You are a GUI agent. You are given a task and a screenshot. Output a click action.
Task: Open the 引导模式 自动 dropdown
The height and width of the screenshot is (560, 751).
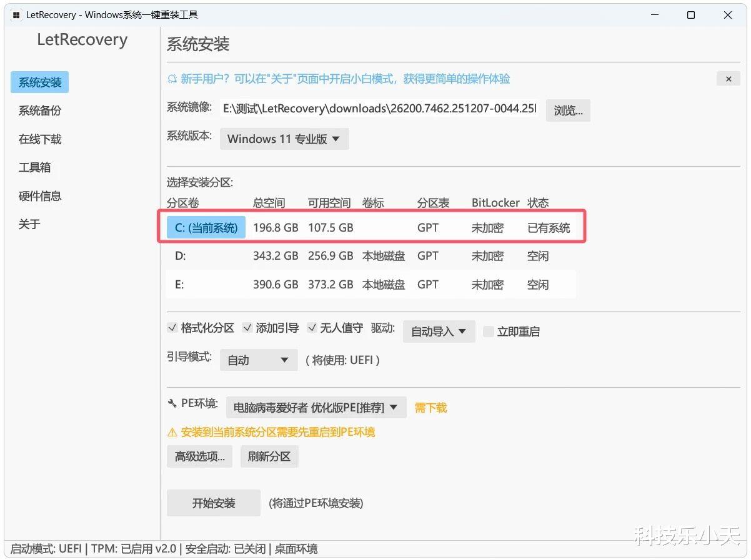pos(259,360)
